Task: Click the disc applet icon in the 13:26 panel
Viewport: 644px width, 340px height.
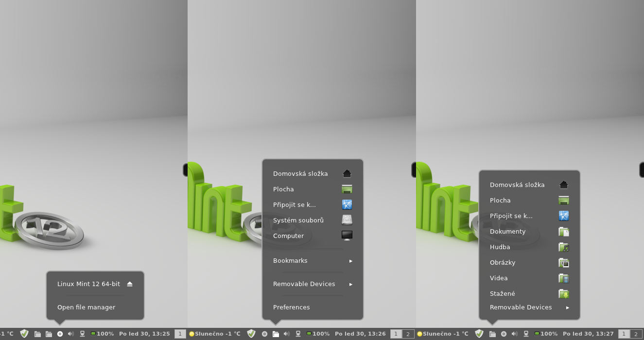Action: click(264, 334)
